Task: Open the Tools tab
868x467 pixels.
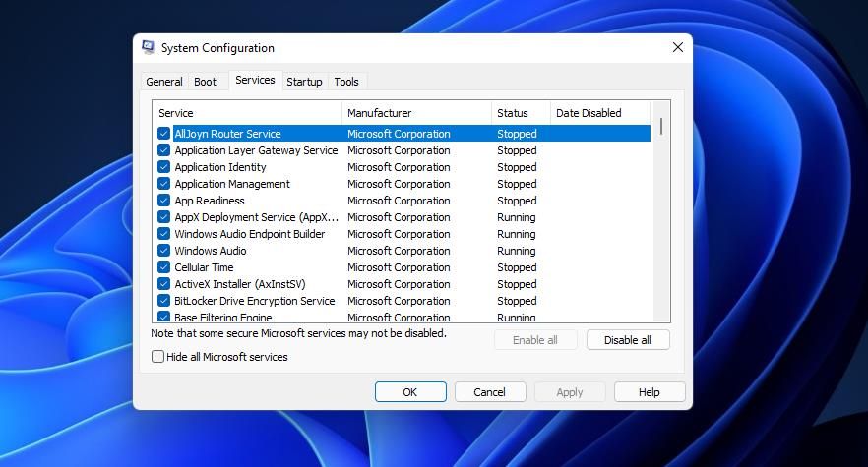Action: pyautogui.click(x=346, y=82)
